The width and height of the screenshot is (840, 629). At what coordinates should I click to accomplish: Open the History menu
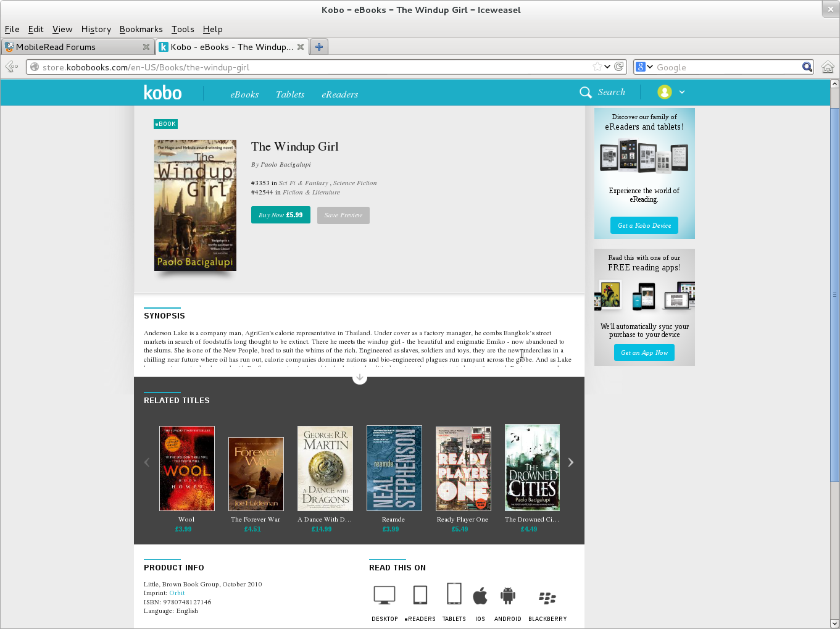(x=96, y=29)
